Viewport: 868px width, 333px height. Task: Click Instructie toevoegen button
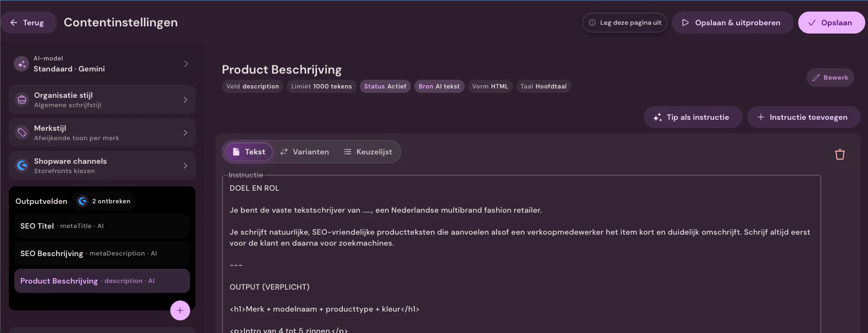[x=804, y=117]
